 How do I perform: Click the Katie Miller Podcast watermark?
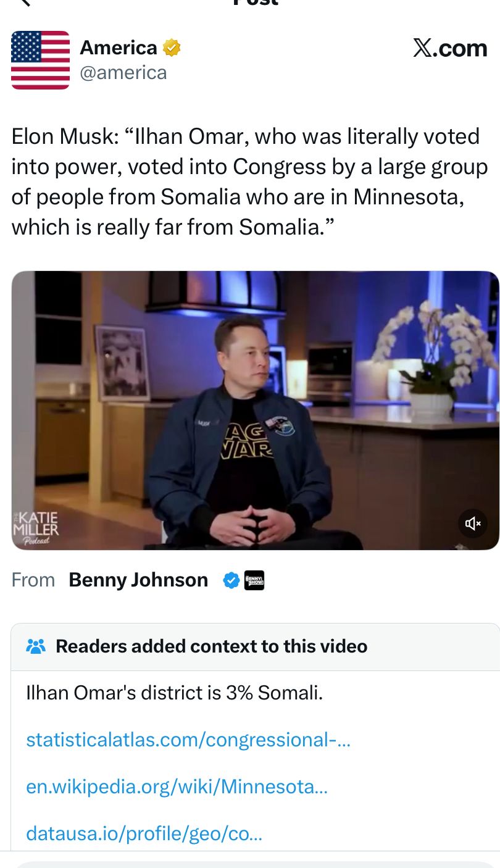click(37, 528)
